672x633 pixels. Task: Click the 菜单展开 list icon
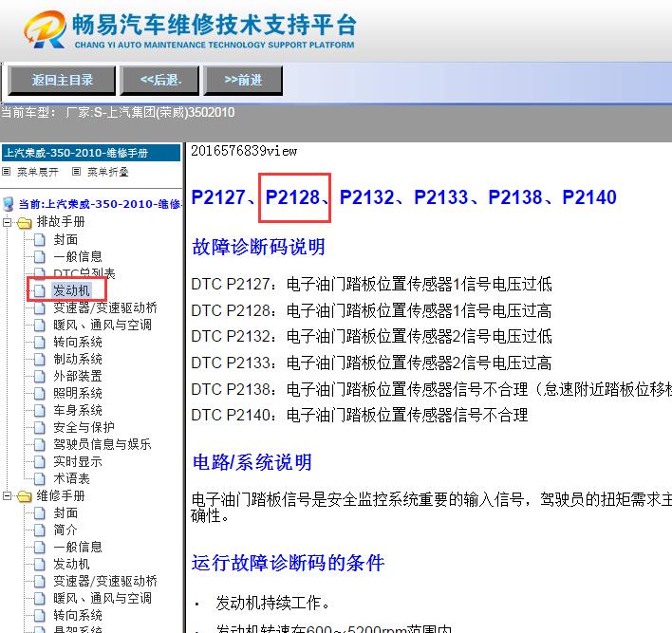pos(6,172)
